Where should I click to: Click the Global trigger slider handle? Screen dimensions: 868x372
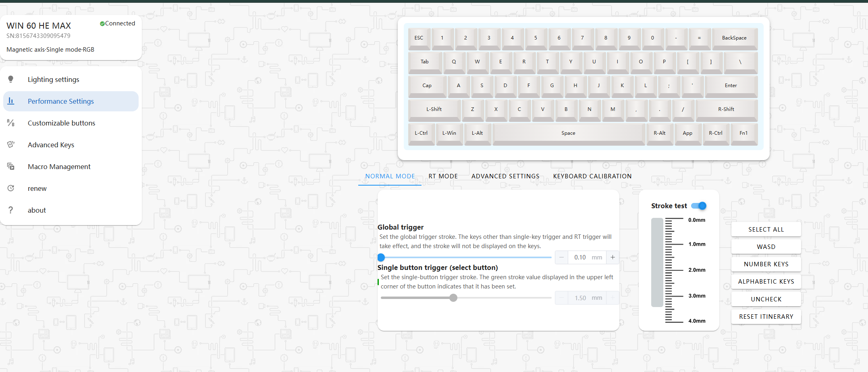[381, 257]
